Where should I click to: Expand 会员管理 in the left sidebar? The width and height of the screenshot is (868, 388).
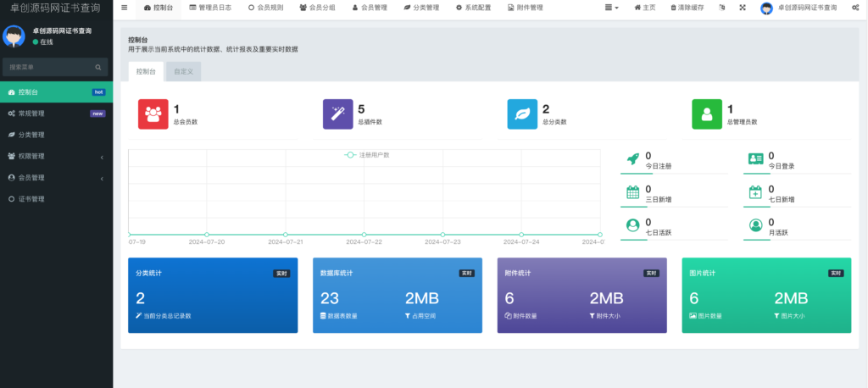click(57, 178)
